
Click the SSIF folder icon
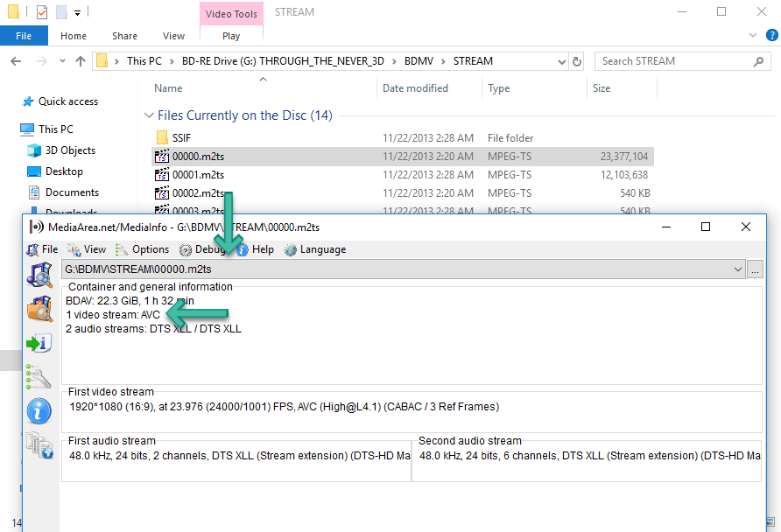tap(162, 137)
